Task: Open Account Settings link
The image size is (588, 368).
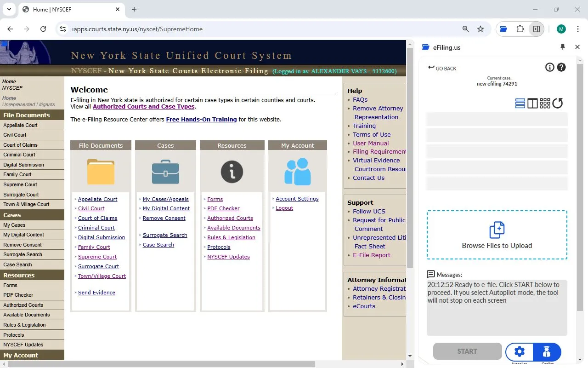Action: pos(297,199)
